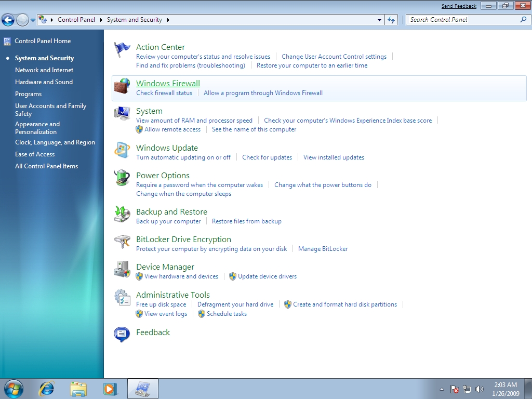
Task: Click the Device Manager icon
Action: (x=122, y=270)
